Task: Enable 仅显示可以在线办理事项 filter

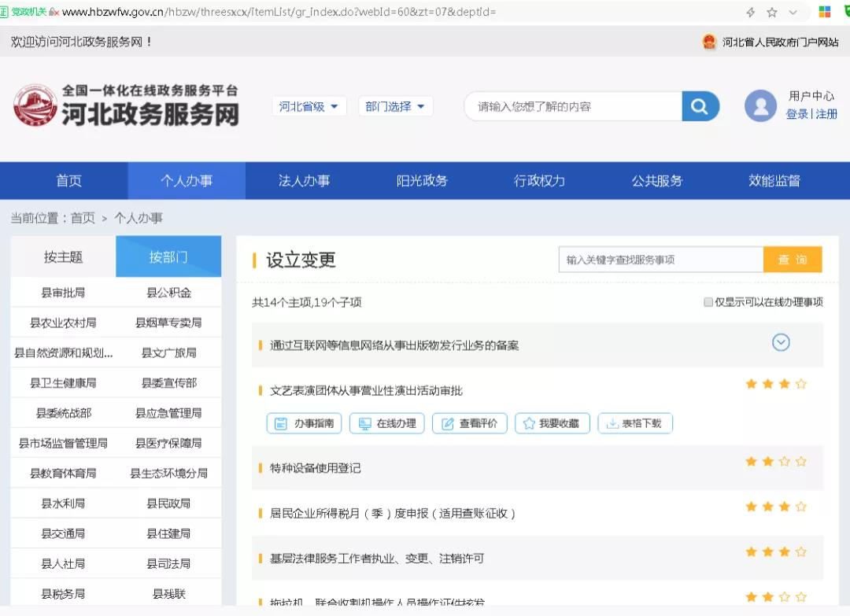Action: [x=708, y=301]
